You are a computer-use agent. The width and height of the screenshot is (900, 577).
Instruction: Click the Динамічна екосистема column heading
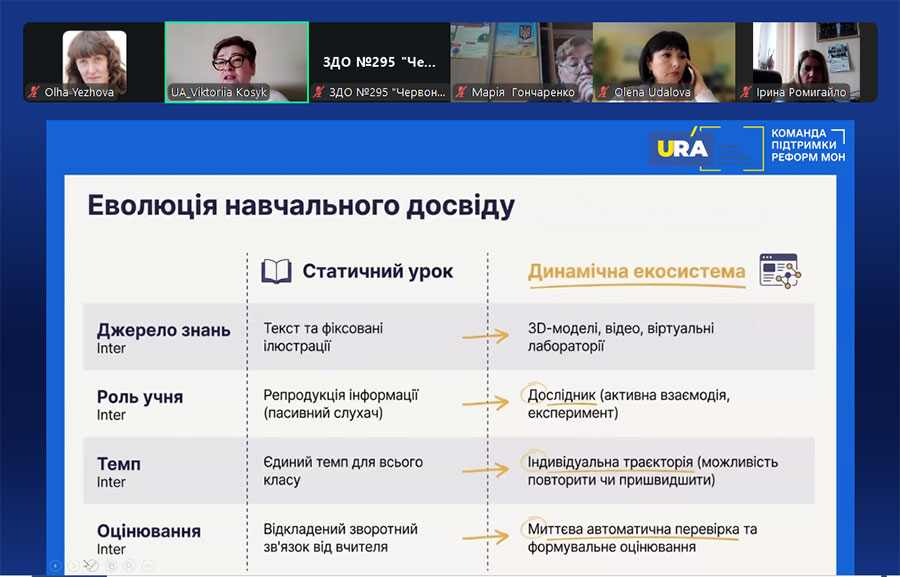coord(636,271)
